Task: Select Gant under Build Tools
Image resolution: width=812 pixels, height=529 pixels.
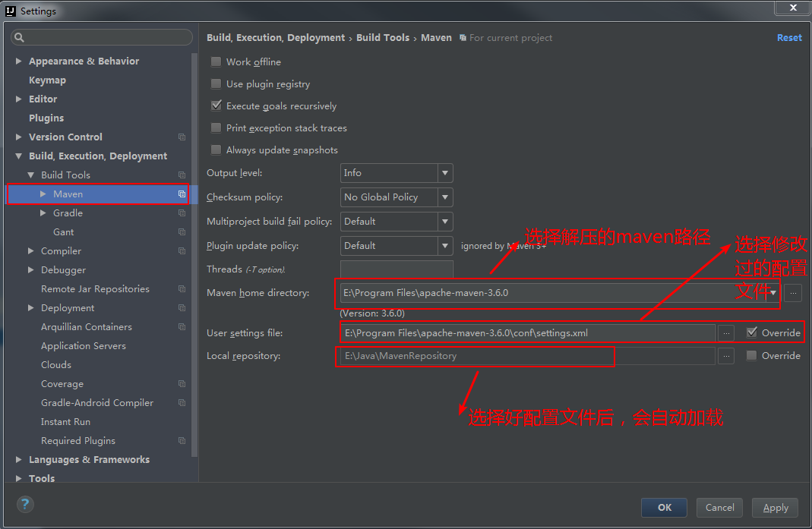Action: click(x=63, y=232)
